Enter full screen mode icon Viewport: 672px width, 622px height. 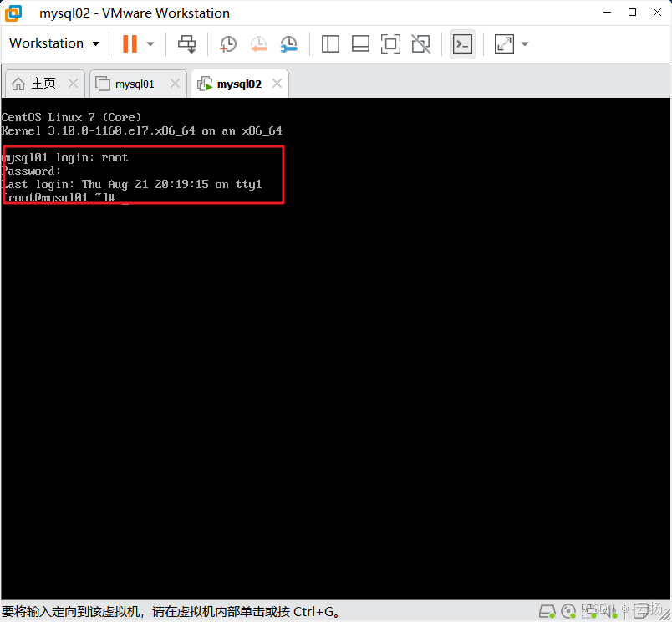[390, 43]
